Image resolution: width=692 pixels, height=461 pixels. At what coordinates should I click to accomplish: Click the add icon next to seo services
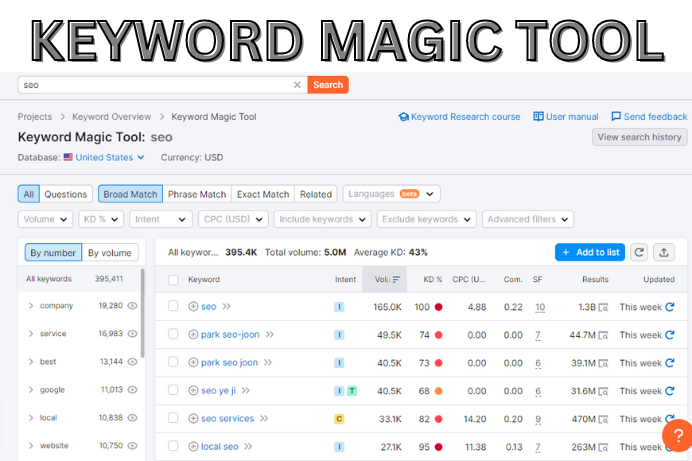pos(194,418)
